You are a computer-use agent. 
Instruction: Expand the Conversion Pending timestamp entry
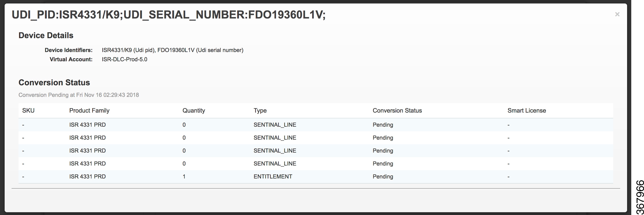coord(79,95)
